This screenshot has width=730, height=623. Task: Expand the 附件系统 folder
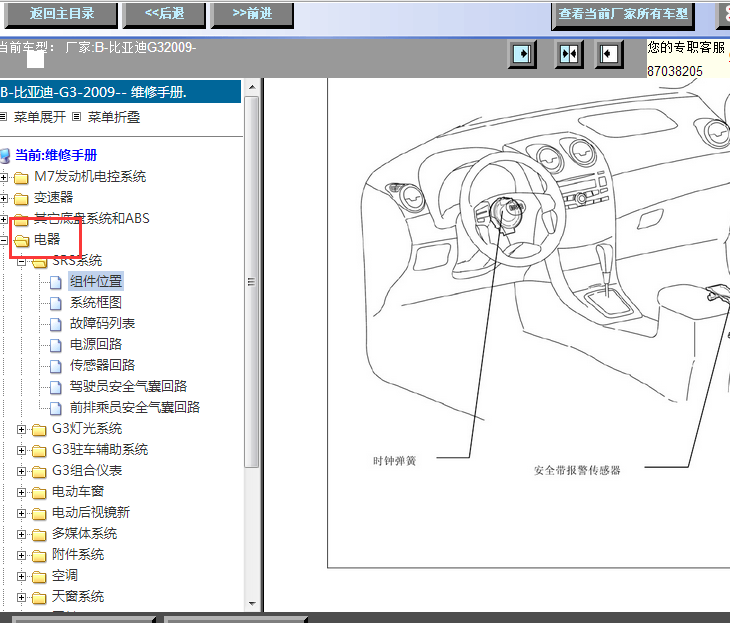tap(21, 555)
